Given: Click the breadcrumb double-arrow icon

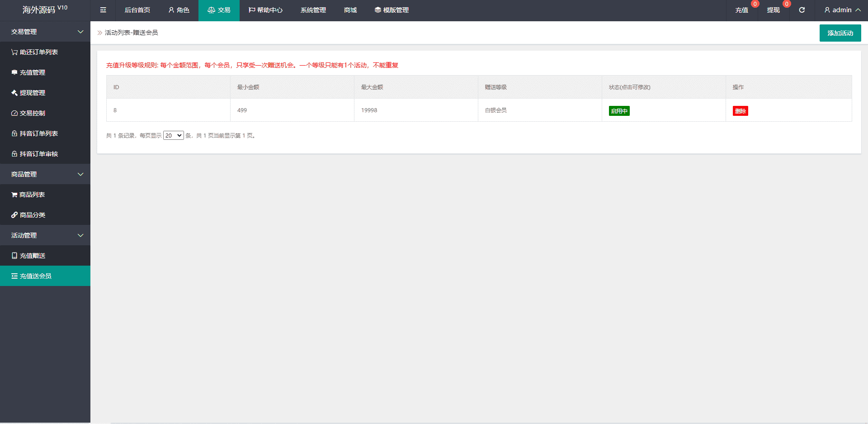Looking at the screenshot, I should [x=100, y=33].
